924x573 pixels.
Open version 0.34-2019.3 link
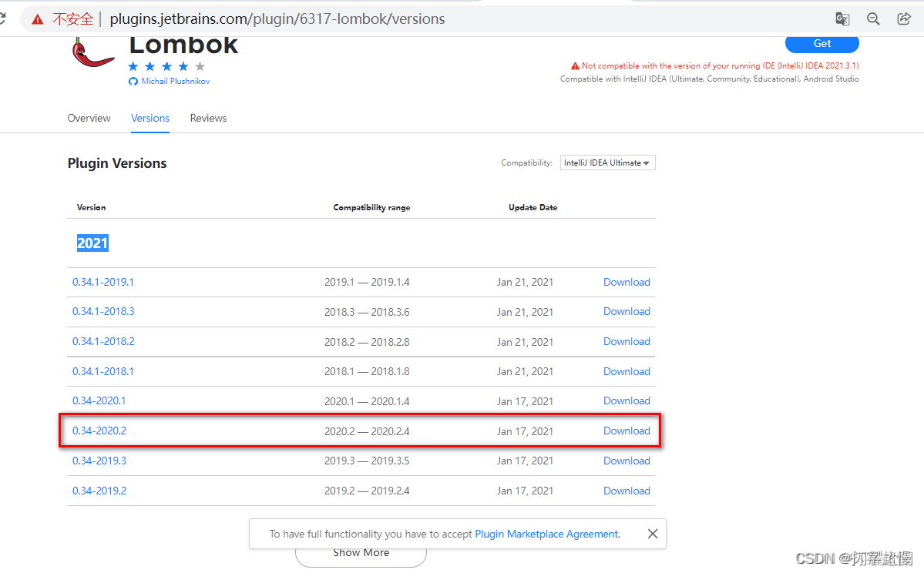[99, 461]
